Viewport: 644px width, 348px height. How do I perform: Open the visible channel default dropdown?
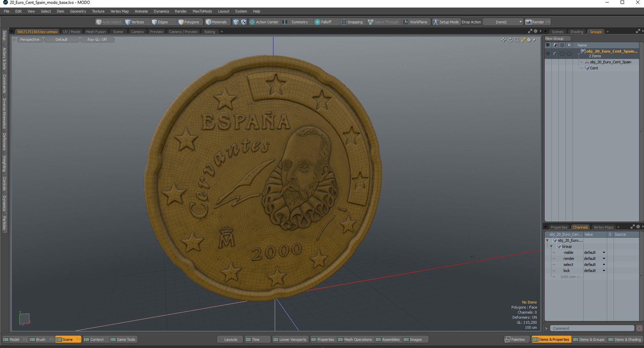594,252
